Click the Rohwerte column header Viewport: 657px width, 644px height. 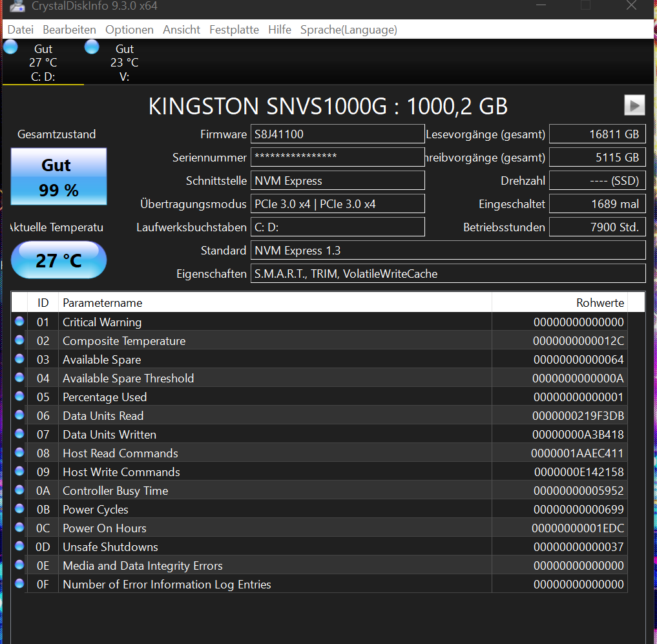pos(560,302)
